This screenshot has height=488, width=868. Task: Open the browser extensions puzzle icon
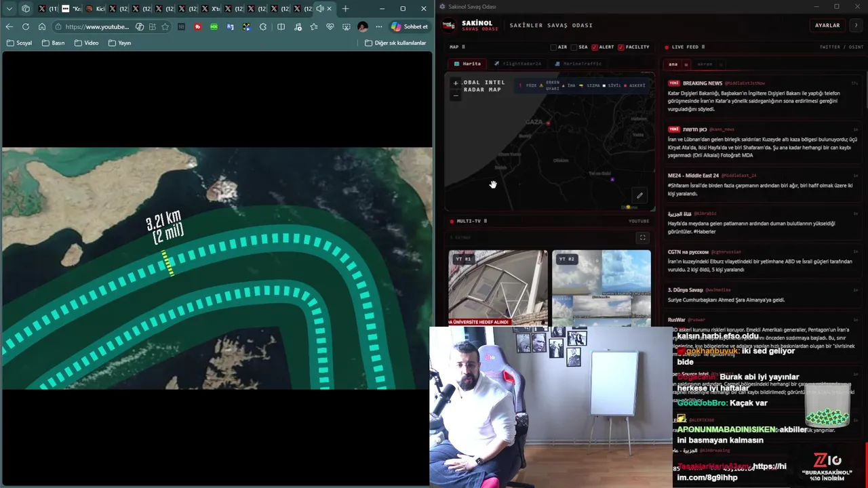[x=263, y=26]
